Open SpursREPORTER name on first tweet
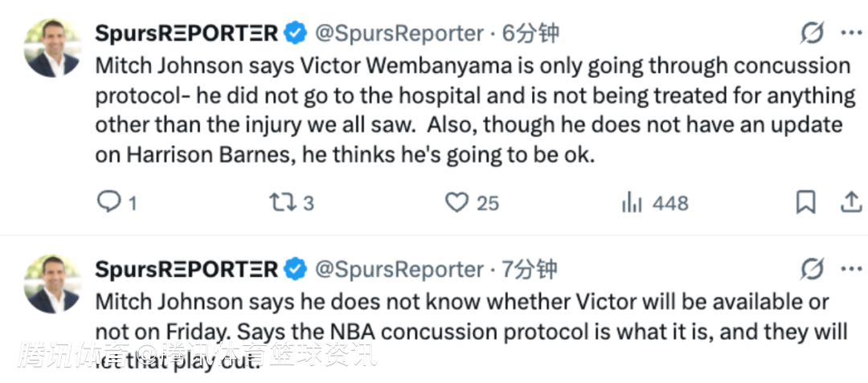This screenshot has width=868, height=383. pos(186,34)
